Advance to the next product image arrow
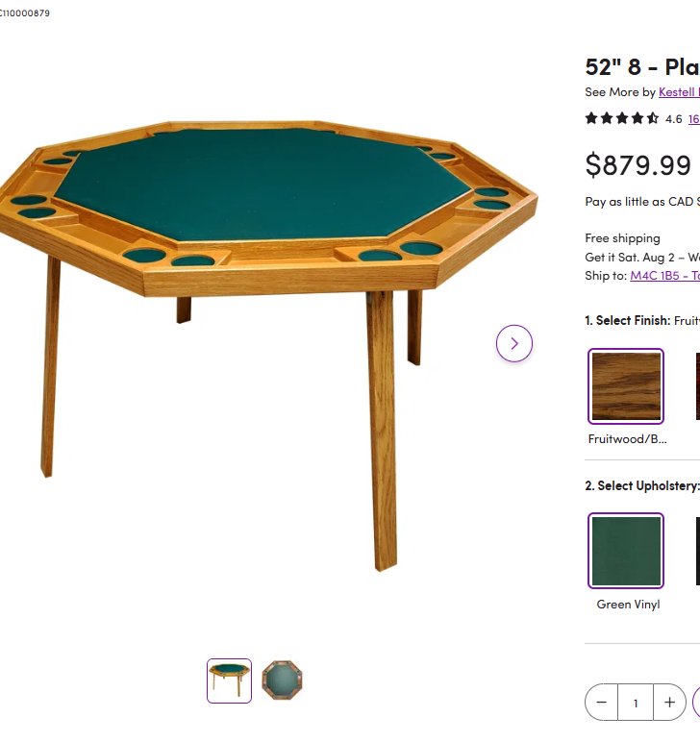700x742 pixels. tap(514, 343)
